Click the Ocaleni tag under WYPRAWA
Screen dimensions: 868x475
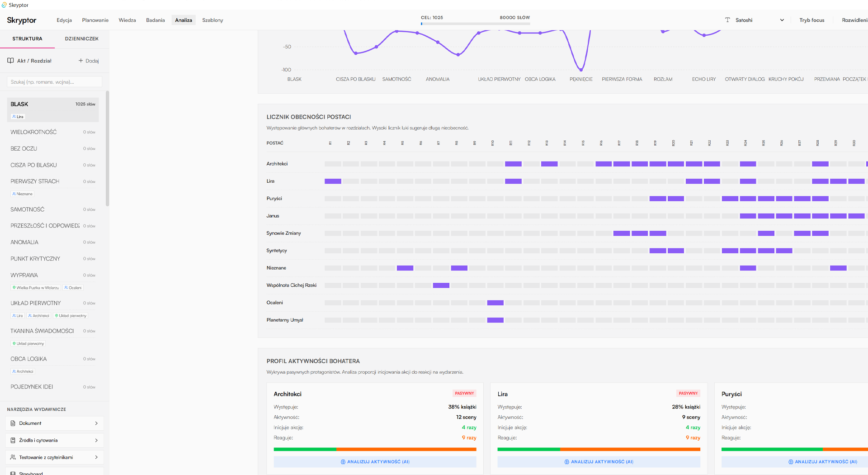click(73, 288)
